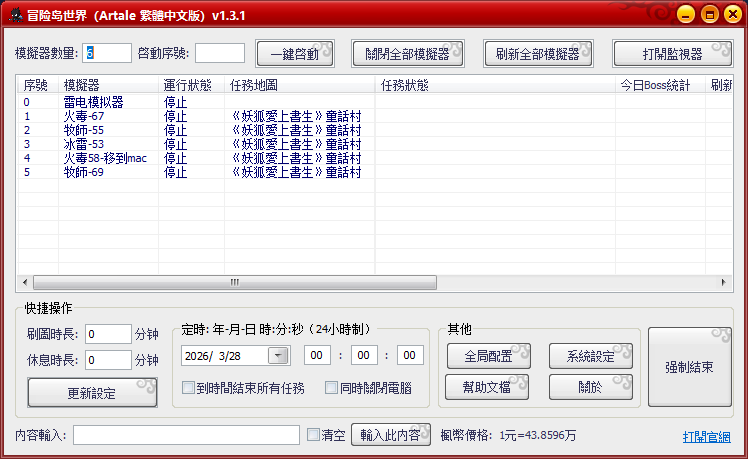748x459 pixels.
Task: Click the 一鍵啓動 button
Action: [294, 54]
